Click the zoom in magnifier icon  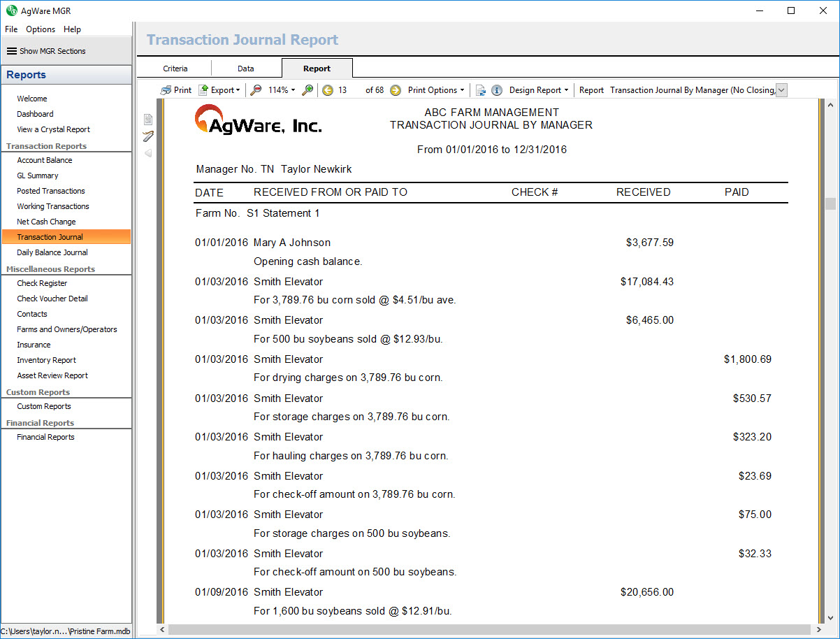307,90
